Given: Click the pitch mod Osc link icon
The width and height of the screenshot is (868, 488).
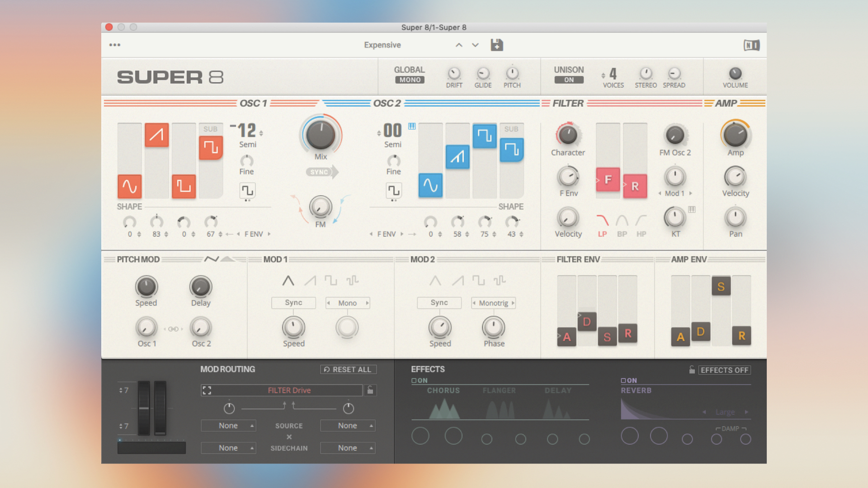Looking at the screenshot, I should pos(173,329).
